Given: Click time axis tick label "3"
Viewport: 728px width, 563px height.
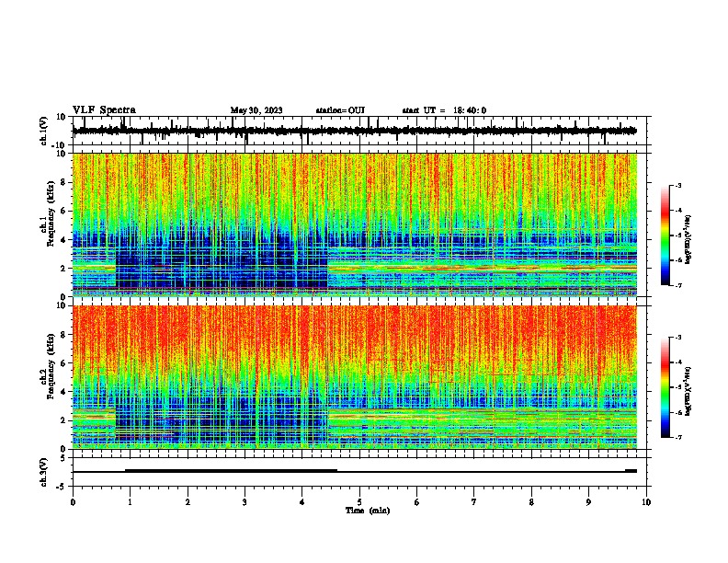Looking at the screenshot, I should click(x=245, y=502).
